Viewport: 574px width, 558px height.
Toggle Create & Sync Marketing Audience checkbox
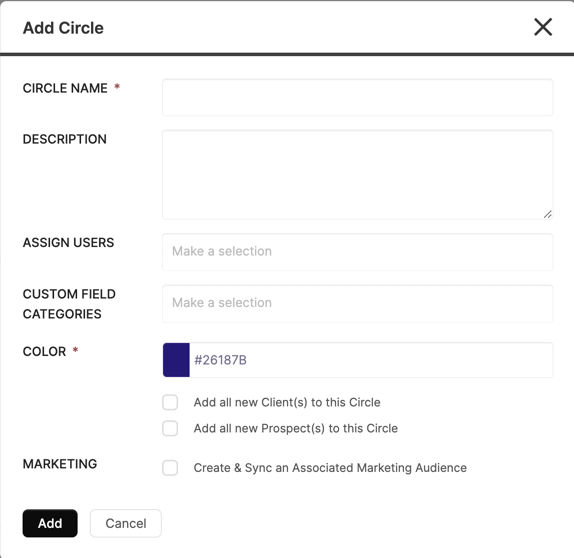[170, 468]
